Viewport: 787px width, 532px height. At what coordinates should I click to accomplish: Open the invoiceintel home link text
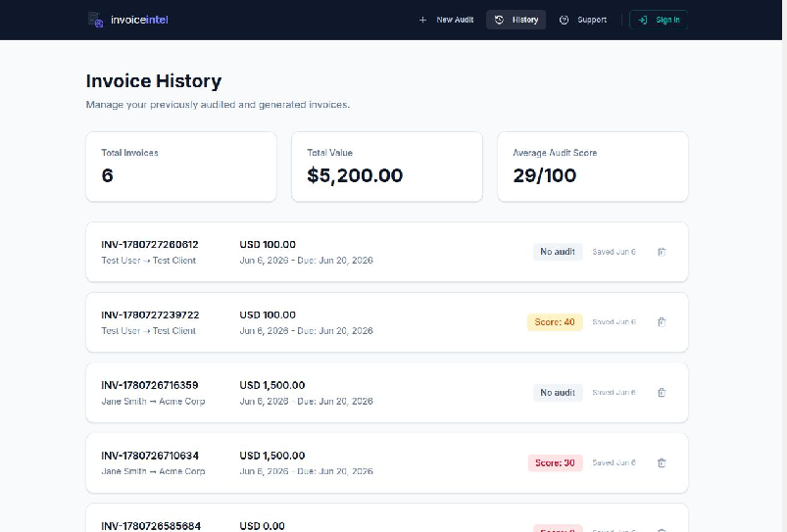point(139,20)
